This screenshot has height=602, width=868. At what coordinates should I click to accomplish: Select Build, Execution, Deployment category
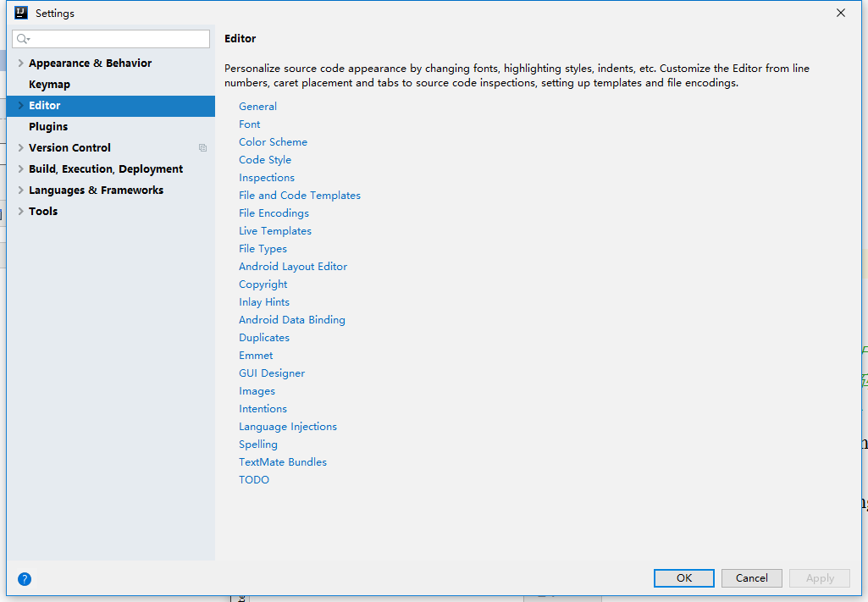coord(106,168)
